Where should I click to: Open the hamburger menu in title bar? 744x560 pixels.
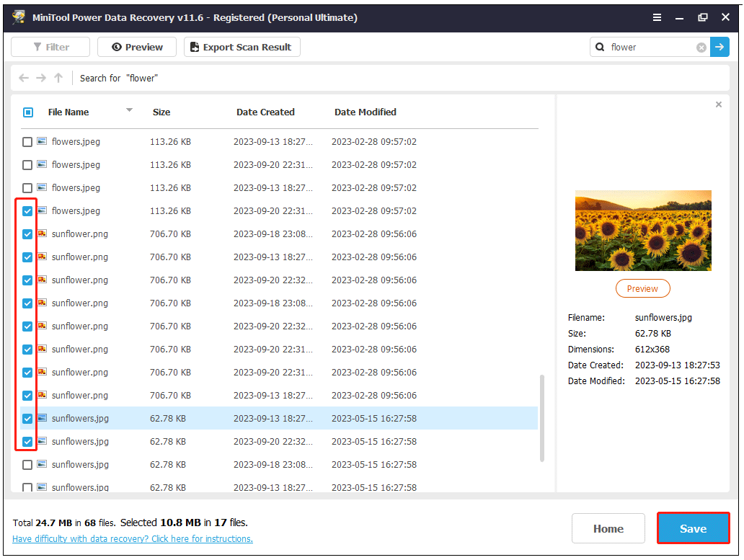click(x=657, y=17)
